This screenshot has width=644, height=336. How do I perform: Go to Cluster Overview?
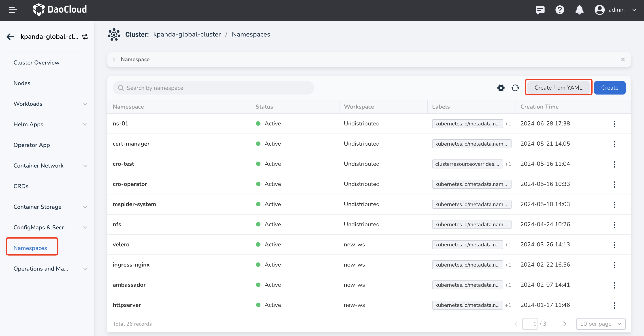36,62
